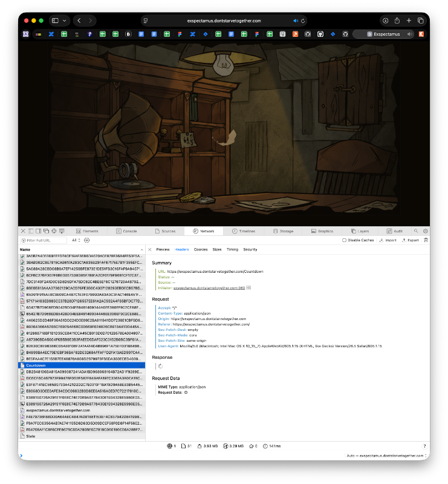
Task: Click the Request Data go-to arrow icon
Action: pos(186,392)
